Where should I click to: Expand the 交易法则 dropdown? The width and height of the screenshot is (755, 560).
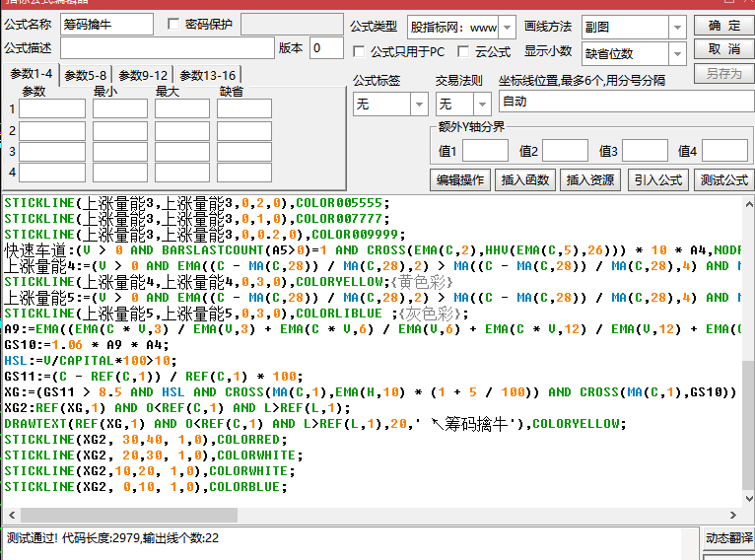pyautogui.click(x=482, y=104)
